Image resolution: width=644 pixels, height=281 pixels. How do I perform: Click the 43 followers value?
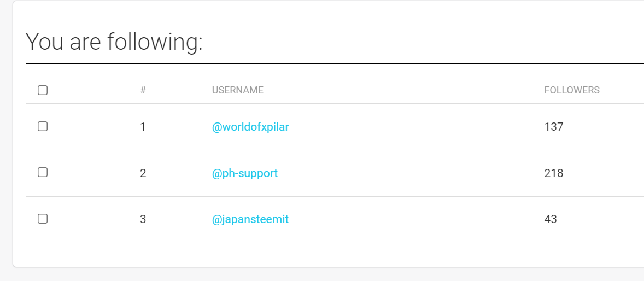click(x=551, y=219)
